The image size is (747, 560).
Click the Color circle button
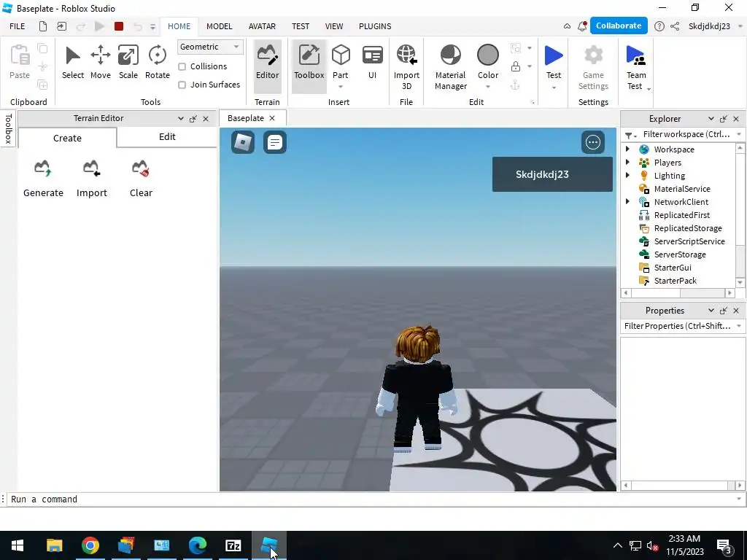tap(488, 55)
